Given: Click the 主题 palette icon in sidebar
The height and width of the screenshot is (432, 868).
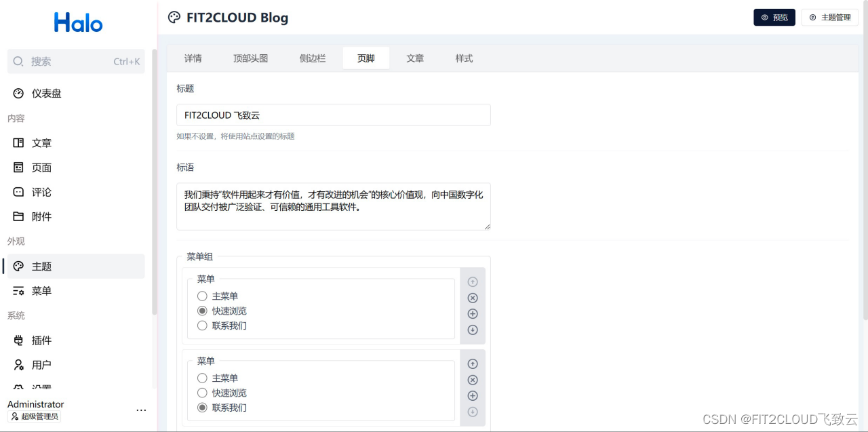Looking at the screenshot, I should [x=18, y=267].
